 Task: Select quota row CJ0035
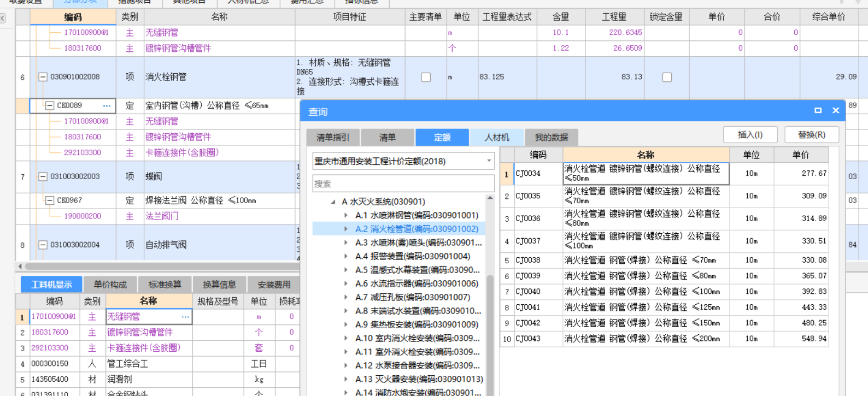pos(664,196)
